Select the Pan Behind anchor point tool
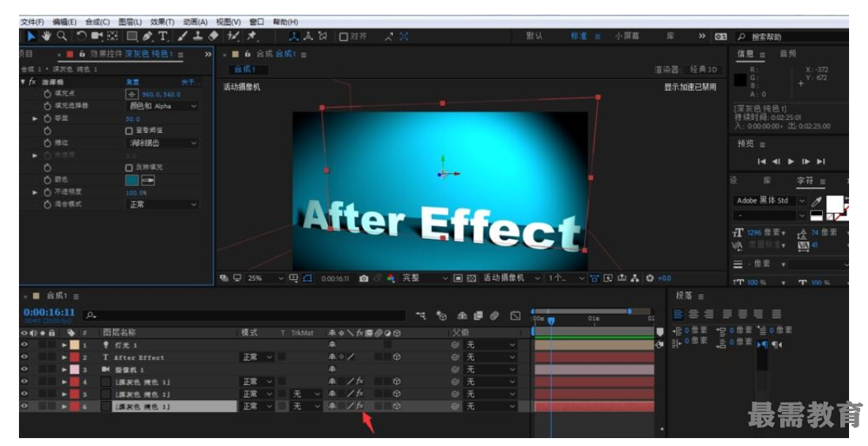 [113, 36]
